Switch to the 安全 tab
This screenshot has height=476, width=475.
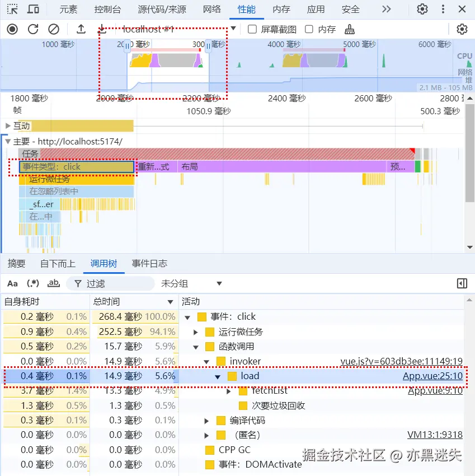[x=350, y=10]
